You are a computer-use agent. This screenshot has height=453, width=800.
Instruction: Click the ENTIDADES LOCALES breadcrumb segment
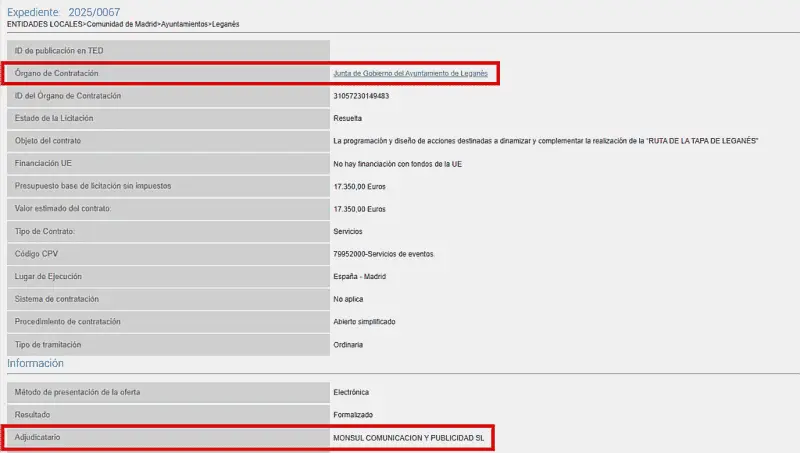[44, 24]
